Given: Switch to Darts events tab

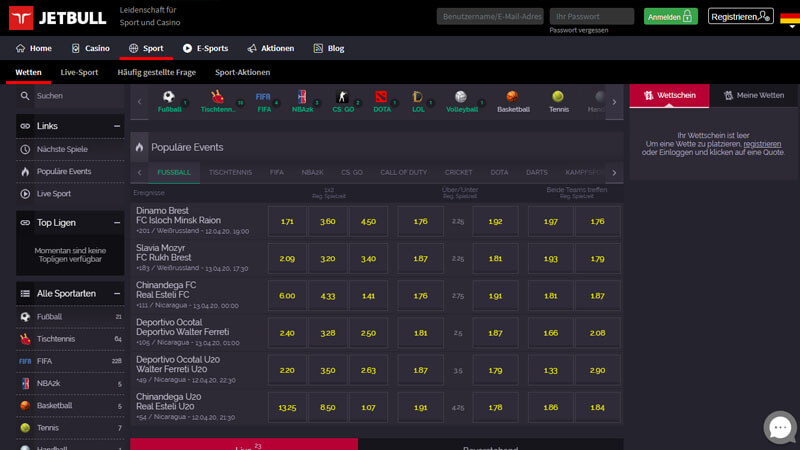Looking at the screenshot, I should pos(537,172).
